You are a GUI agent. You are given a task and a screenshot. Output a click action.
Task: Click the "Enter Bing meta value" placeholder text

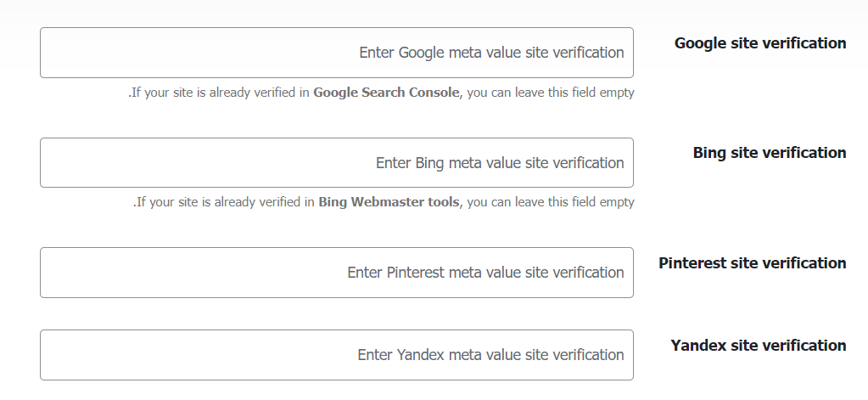point(500,163)
